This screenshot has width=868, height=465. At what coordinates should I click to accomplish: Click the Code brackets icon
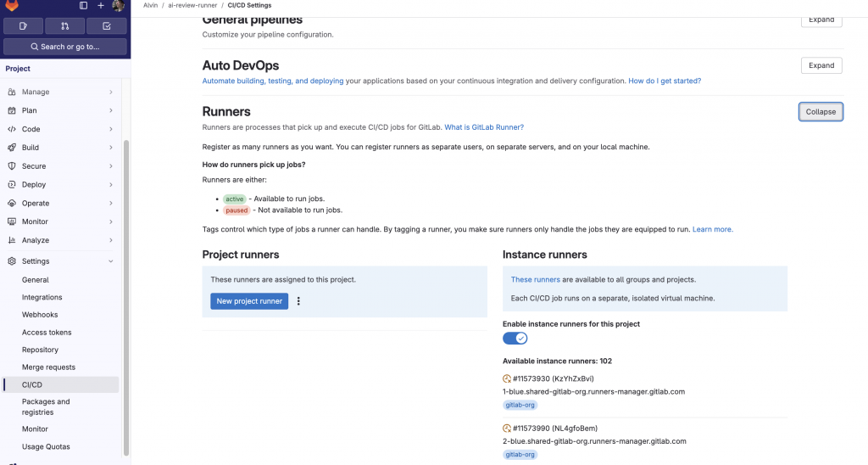(12, 129)
